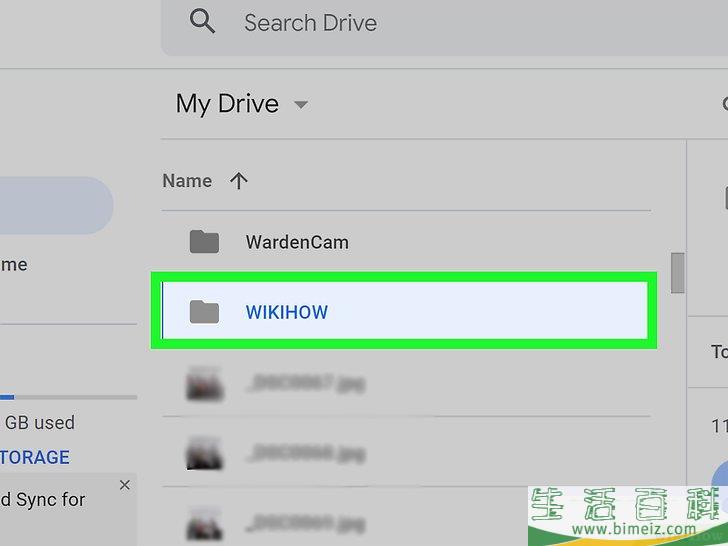Click the WardenCam folder icon
Viewport: 728px width, 546px height.
[x=204, y=241]
